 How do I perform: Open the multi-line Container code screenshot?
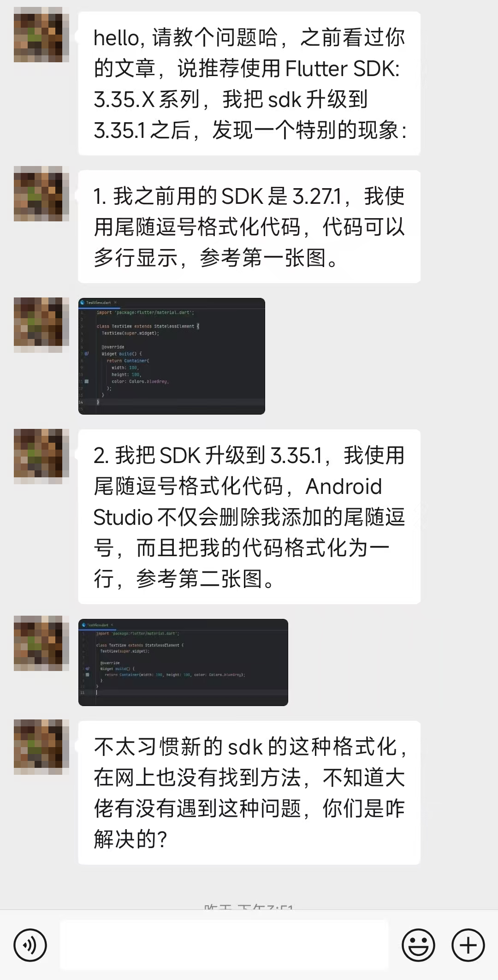172,356
